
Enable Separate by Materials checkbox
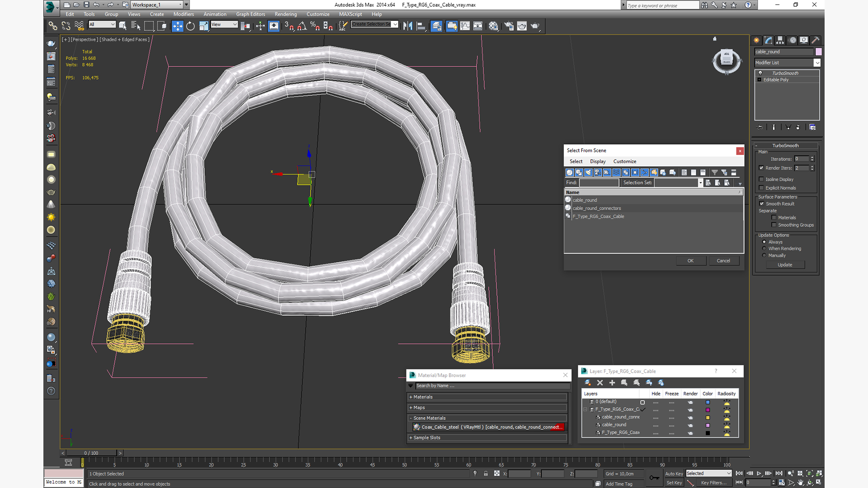pyautogui.click(x=774, y=218)
